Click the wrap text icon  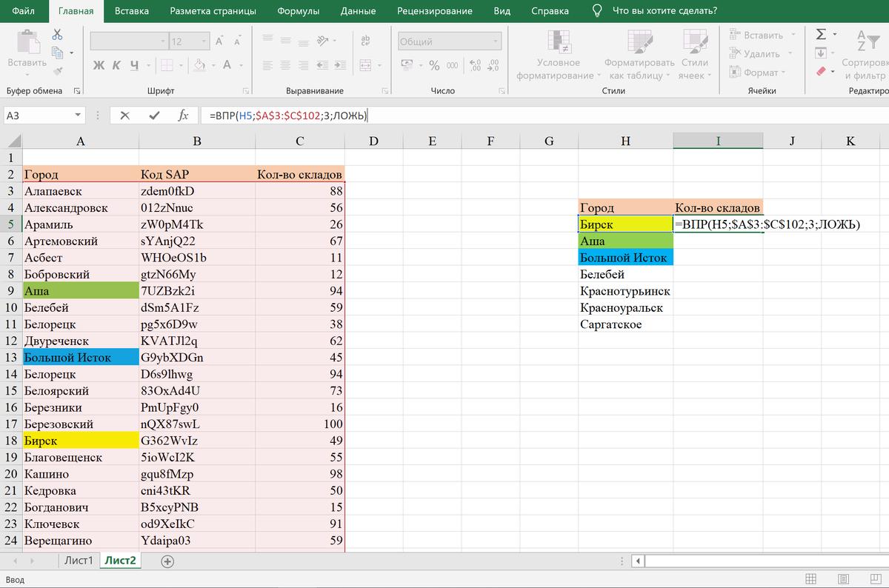366,41
